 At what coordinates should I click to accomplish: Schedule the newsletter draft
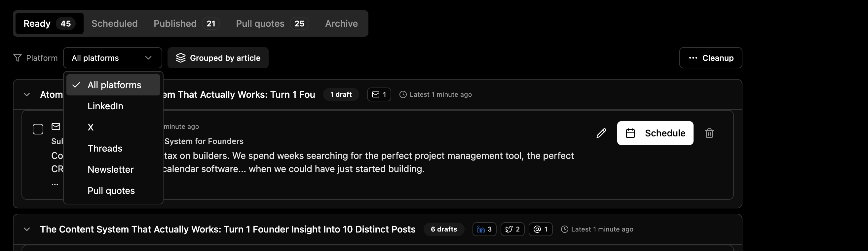pos(655,133)
